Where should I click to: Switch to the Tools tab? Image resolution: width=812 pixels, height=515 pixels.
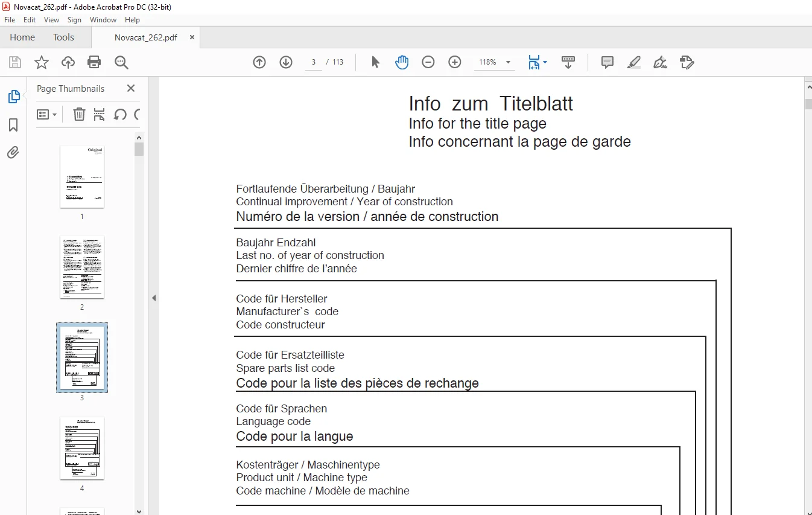click(x=63, y=37)
